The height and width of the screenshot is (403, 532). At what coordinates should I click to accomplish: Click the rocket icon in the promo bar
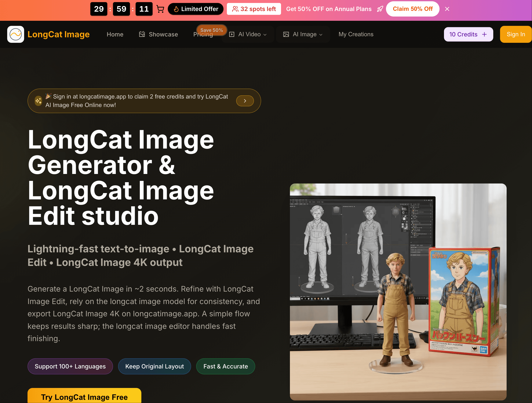click(x=380, y=9)
